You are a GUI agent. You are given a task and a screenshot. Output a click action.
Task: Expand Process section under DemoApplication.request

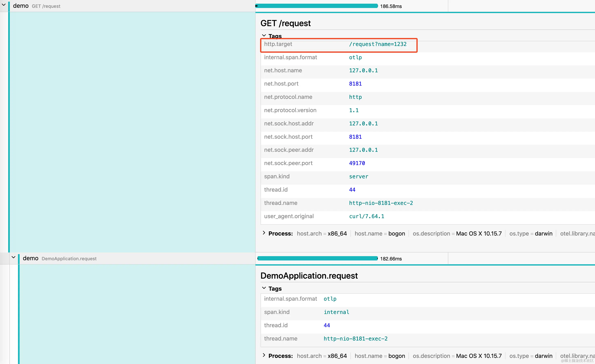coord(264,355)
